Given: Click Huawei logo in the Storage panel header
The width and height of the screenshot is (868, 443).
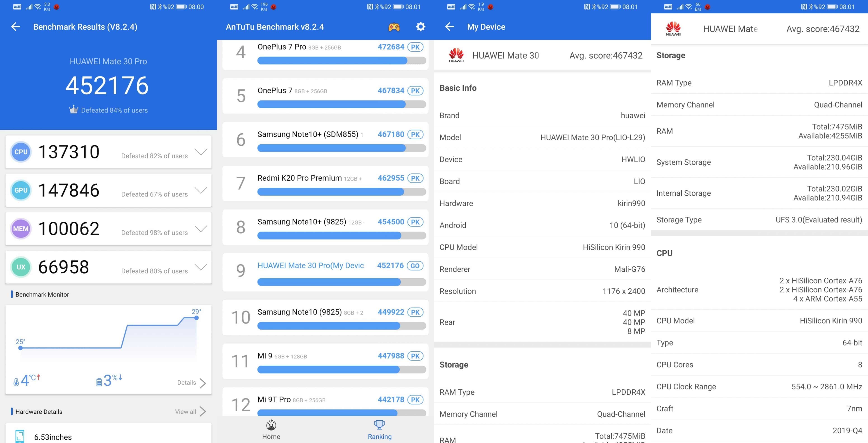Looking at the screenshot, I should (x=673, y=29).
